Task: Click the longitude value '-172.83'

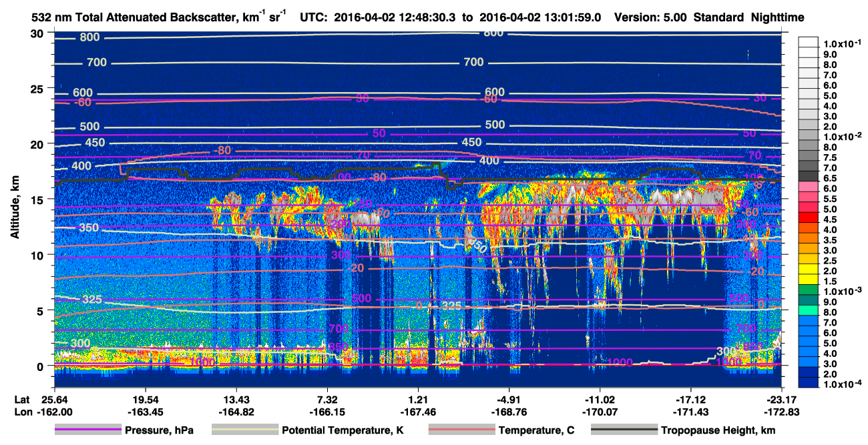Action: click(782, 412)
